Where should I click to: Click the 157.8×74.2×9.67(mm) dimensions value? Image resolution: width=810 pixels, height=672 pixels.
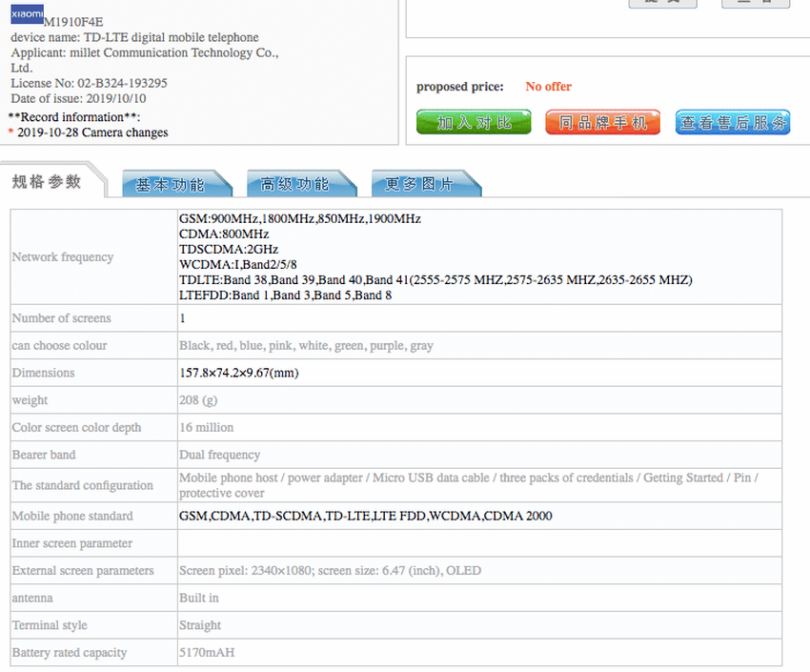[238, 373]
